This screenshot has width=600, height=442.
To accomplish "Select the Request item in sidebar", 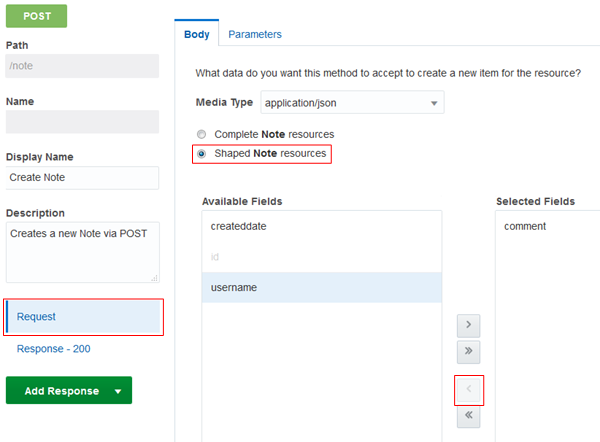I will (x=84, y=317).
